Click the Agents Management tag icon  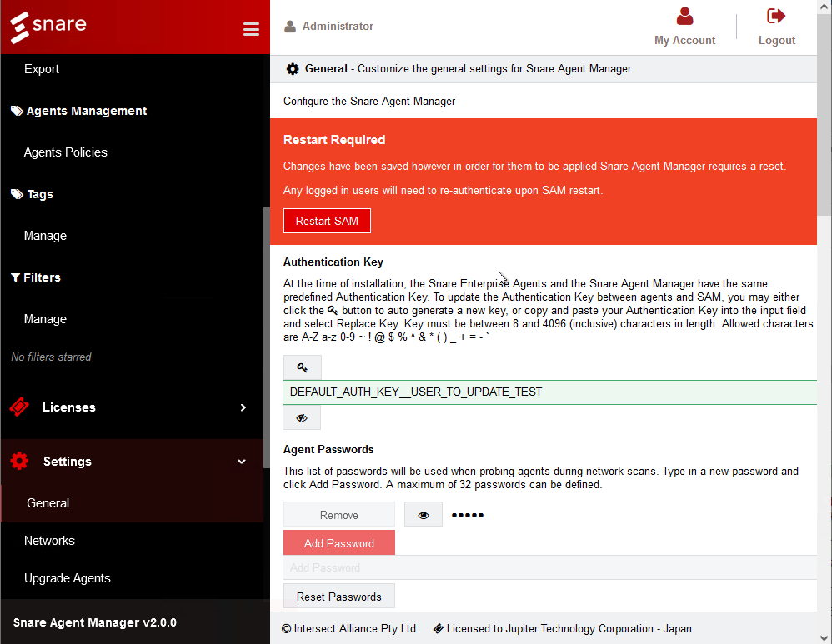click(x=17, y=111)
